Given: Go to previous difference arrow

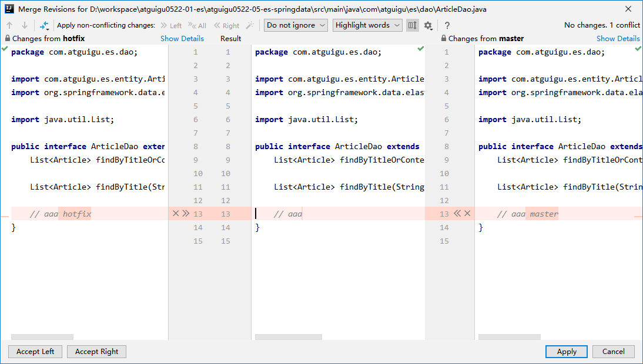Looking at the screenshot, I should tap(9, 25).
